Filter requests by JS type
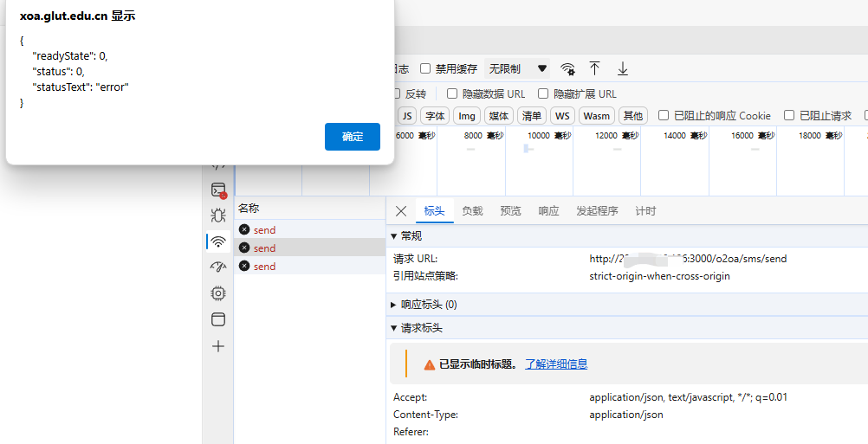Viewport: 868px width, 444px height. (x=407, y=116)
